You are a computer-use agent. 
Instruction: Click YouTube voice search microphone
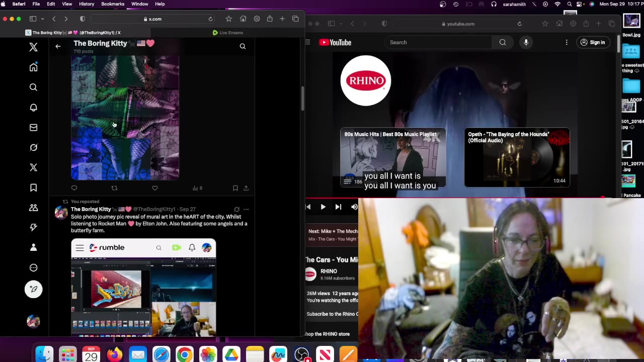click(526, 43)
